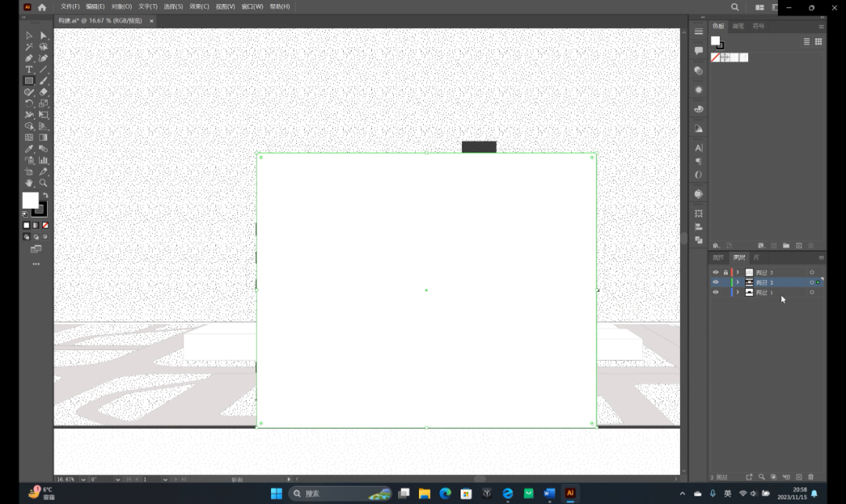Select the Selection (black arrow) tool
The width and height of the screenshot is (846, 504).
tap(29, 35)
